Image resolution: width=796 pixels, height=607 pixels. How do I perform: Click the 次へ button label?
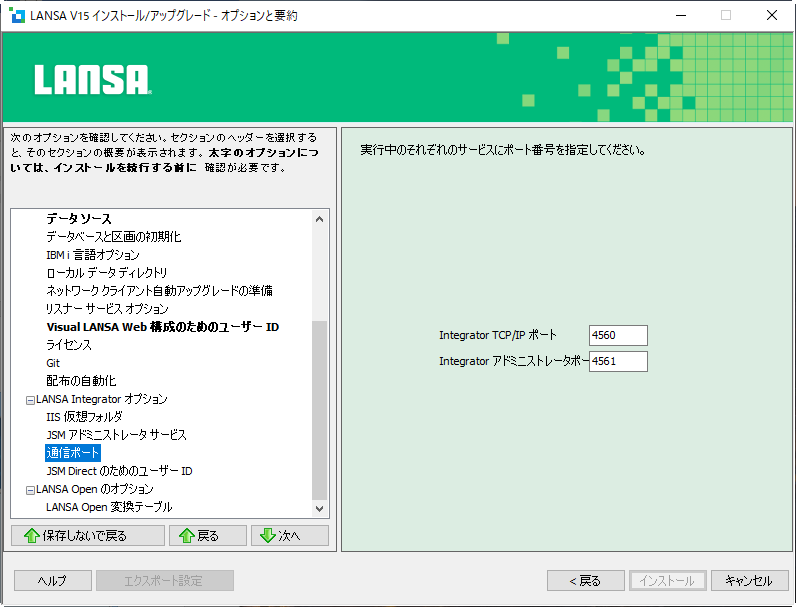[x=289, y=535]
